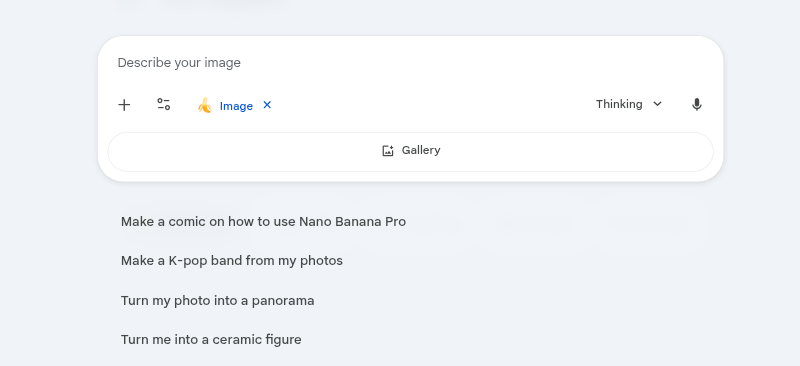Remove the Image tool with the X
Viewport: 800px width, 366px height.
267,105
